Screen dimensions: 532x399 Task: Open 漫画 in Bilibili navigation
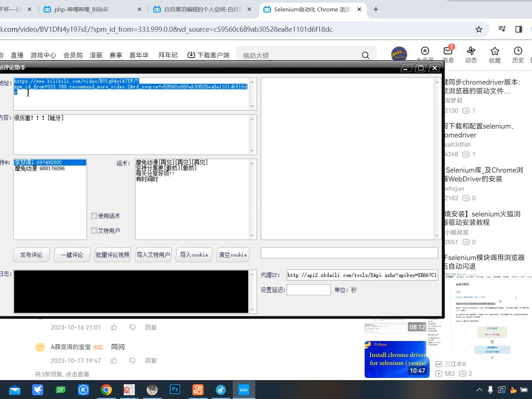[96, 55]
